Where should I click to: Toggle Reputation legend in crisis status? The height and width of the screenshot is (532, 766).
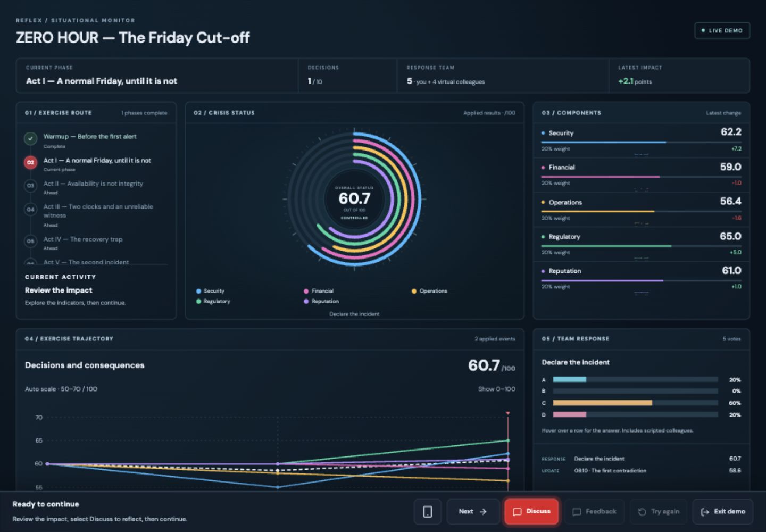(321, 301)
